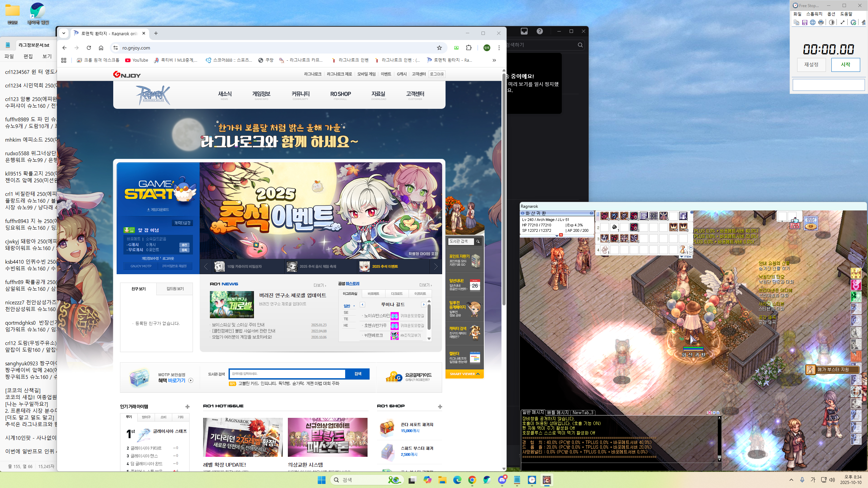Toggle the stopwatch contrast theme icon
Image resolution: width=868 pixels, height=488 pixels.
pos(831,22)
